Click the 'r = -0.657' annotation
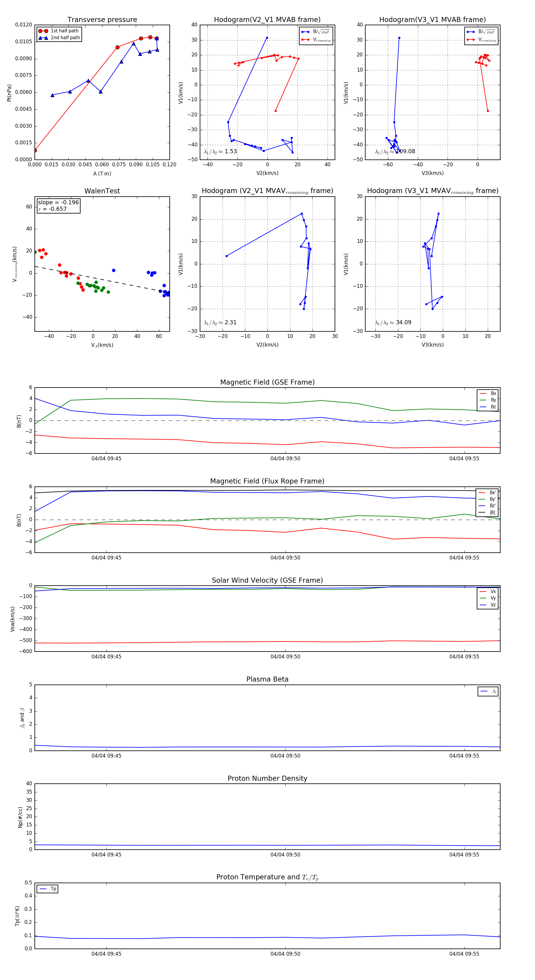 53,209
